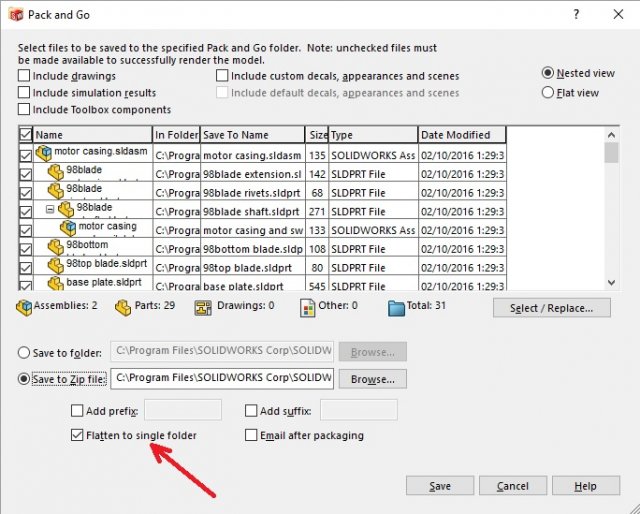
Task: Click the scroll up arrow of file list
Action: pyautogui.click(x=611, y=135)
